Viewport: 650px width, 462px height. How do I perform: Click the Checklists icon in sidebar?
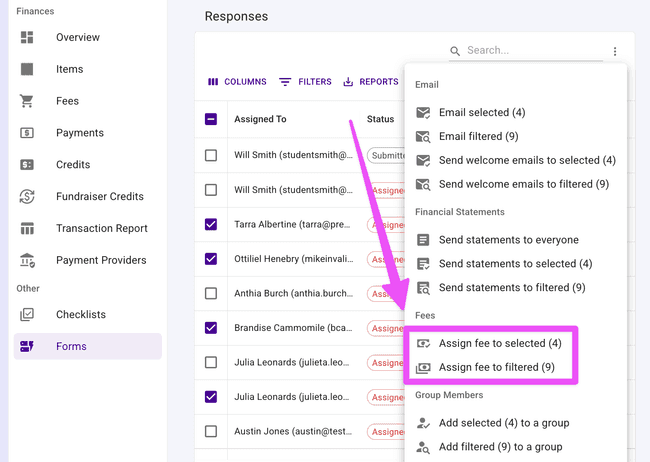click(x=27, y=314)
